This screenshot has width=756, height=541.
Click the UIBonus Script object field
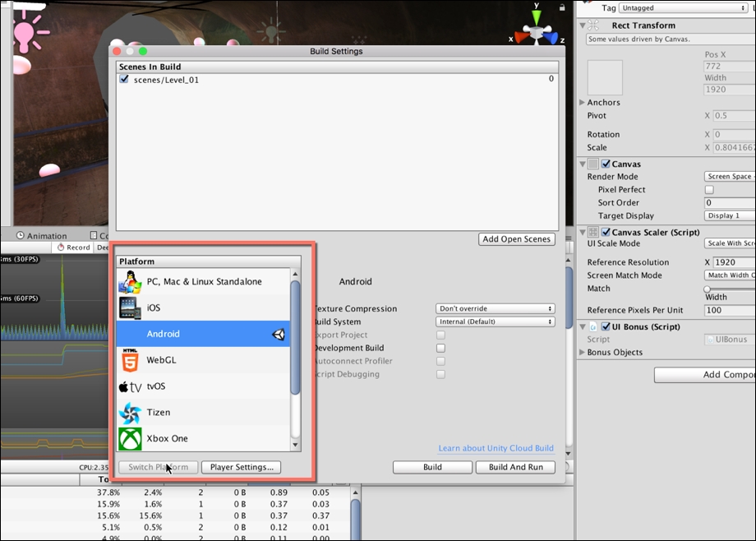point(730,340)
